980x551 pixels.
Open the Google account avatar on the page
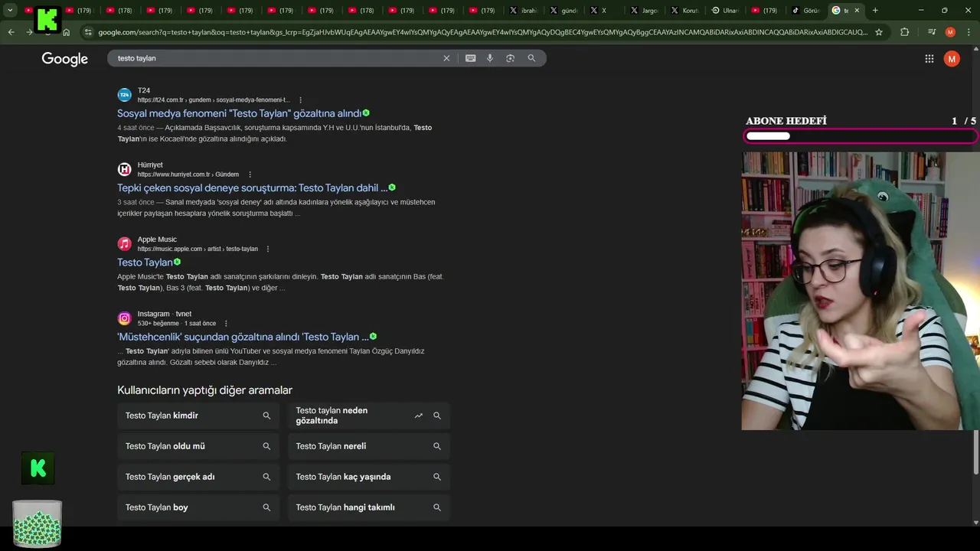(x=952, y=59)
